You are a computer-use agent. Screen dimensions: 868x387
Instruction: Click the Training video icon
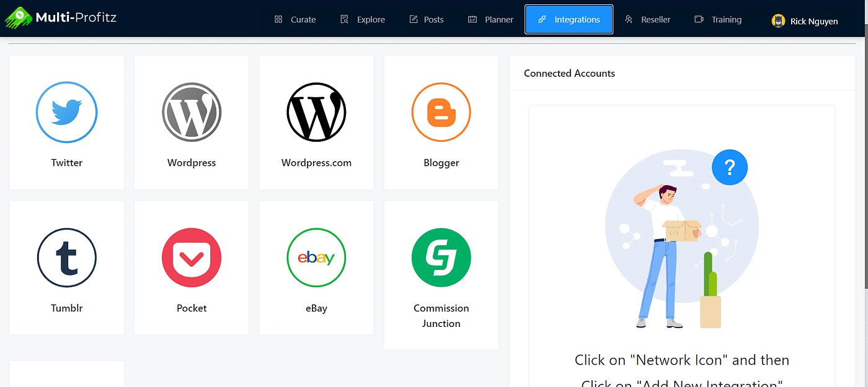[699, 19]
